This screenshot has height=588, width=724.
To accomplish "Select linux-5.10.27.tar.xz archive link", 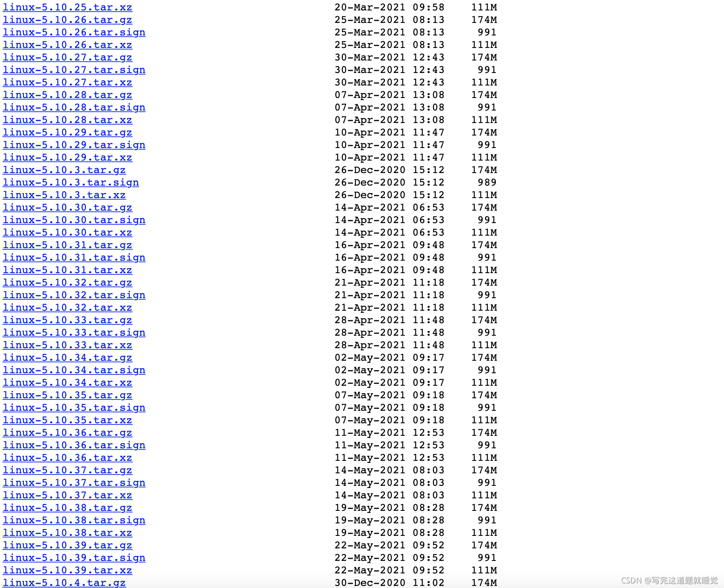I will click(68, 83).
